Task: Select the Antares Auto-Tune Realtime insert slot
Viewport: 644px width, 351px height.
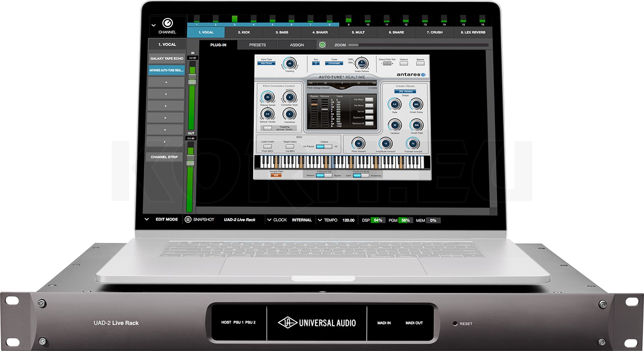Action: (x=167, y=70)
